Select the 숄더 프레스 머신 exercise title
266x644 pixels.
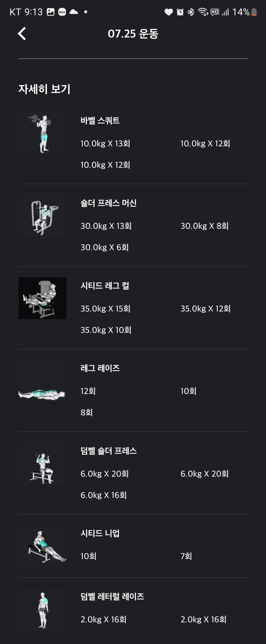click(x=108, y=203)
